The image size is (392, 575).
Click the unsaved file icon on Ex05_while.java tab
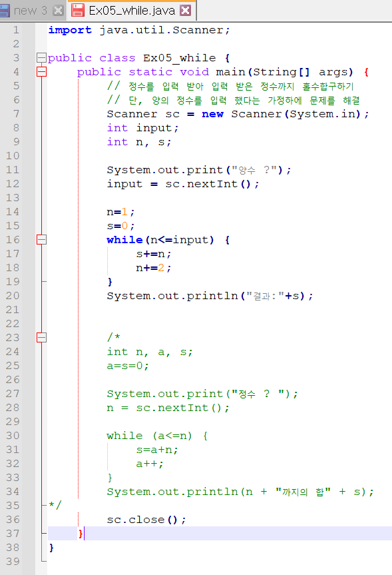pos(78,10)
